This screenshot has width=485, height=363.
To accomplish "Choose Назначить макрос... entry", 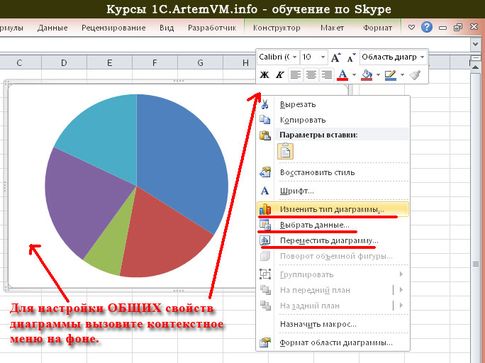I will pyautogui.click(x=333, y=324).
